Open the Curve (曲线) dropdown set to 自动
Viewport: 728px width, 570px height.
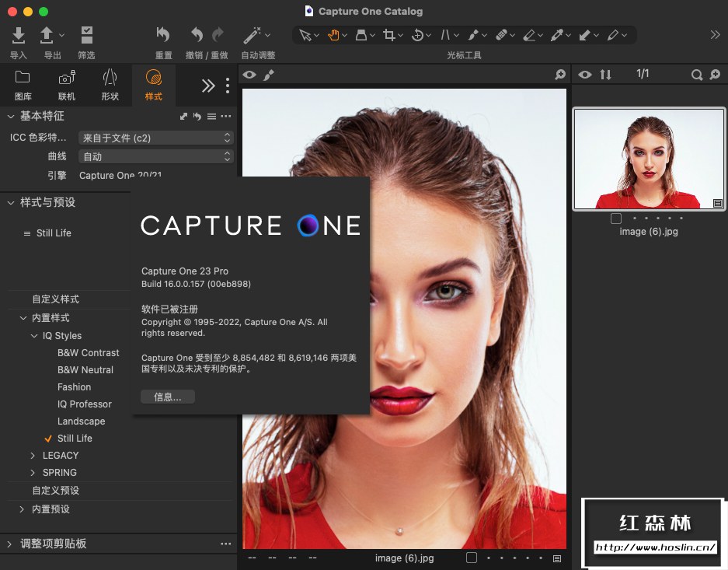tap(155, 156)
